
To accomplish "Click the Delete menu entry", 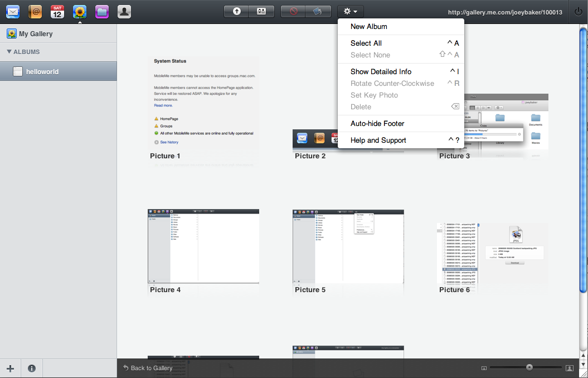I will [401, 106].
